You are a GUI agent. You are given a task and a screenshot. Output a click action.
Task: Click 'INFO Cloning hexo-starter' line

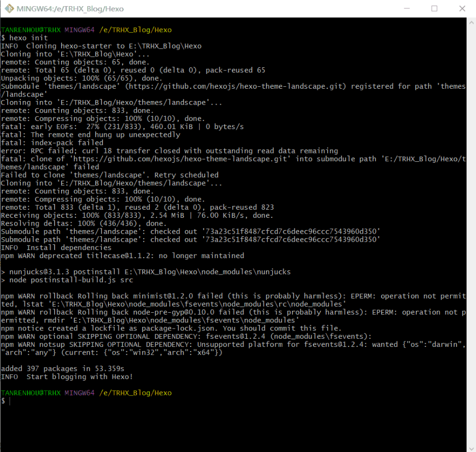[101, 46]
